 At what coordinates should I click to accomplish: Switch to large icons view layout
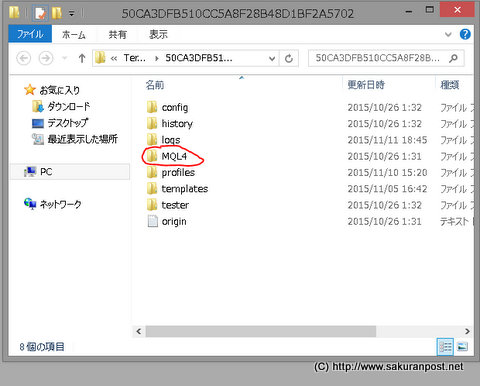click(462, 347)
